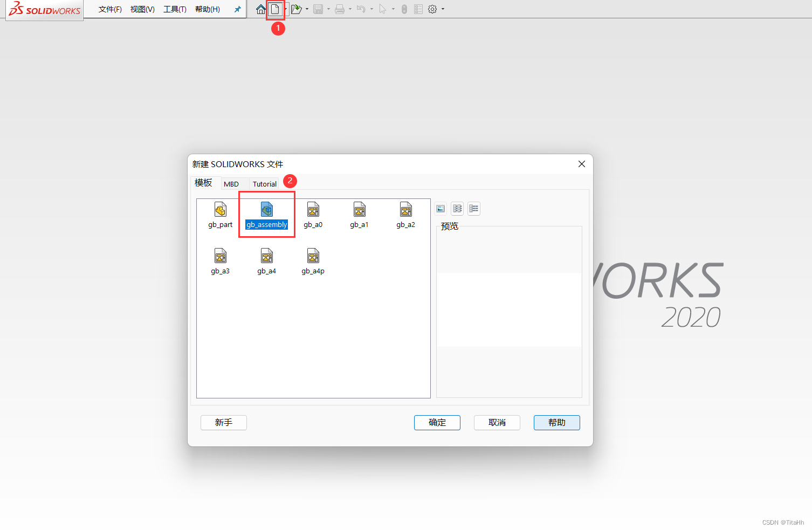Switch to the MBD tab

click(x=231, y=184)
